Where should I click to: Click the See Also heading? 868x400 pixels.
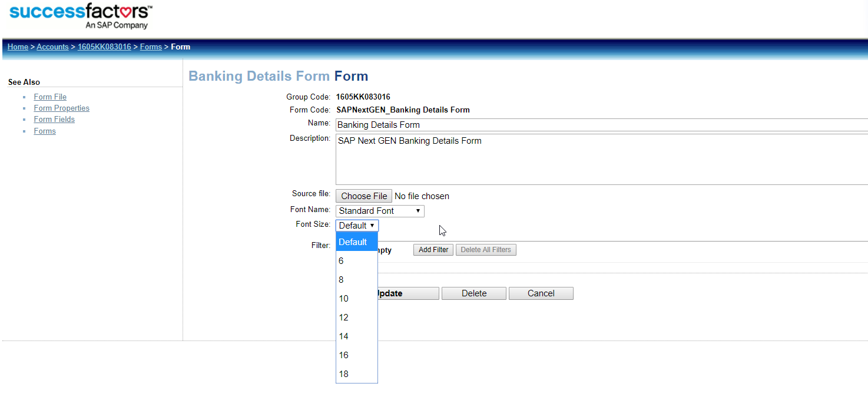click(24, 82)
